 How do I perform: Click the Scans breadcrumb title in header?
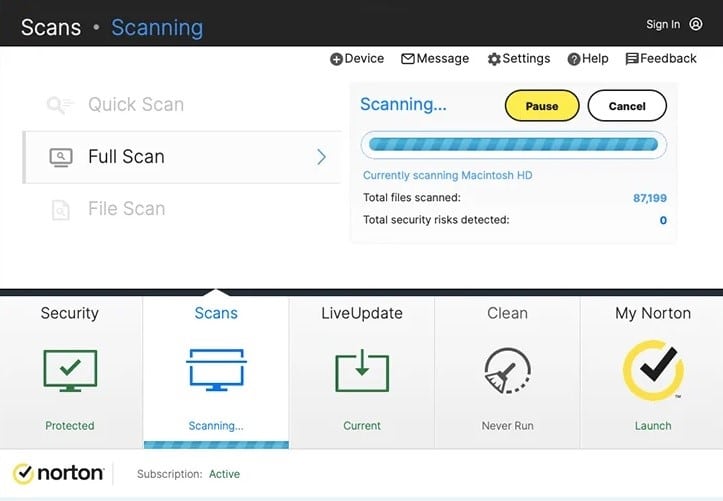point(51,28)
